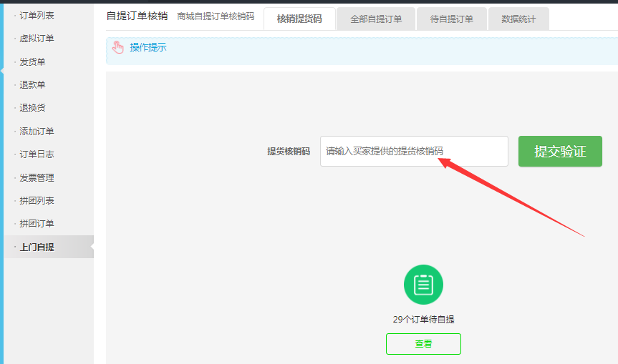
Task: Click the green clipboard order icon
Action: tap(423, 285)
